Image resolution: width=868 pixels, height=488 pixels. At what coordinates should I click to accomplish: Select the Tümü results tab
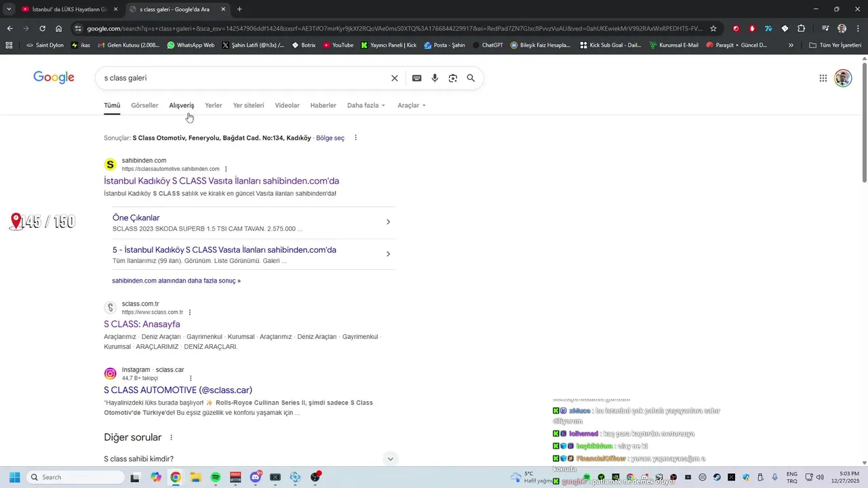pos(112,105)
